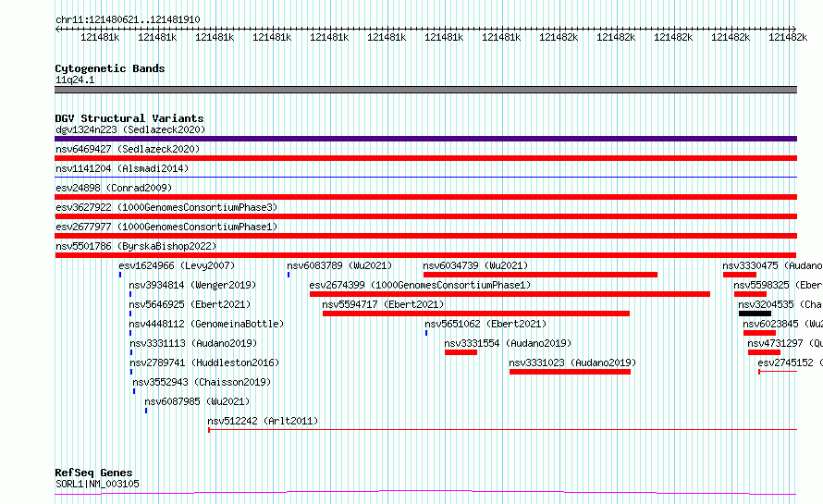
Task: Click the nsv1141204 (Alsmadi2014) label
Action: tap(122, 168)
